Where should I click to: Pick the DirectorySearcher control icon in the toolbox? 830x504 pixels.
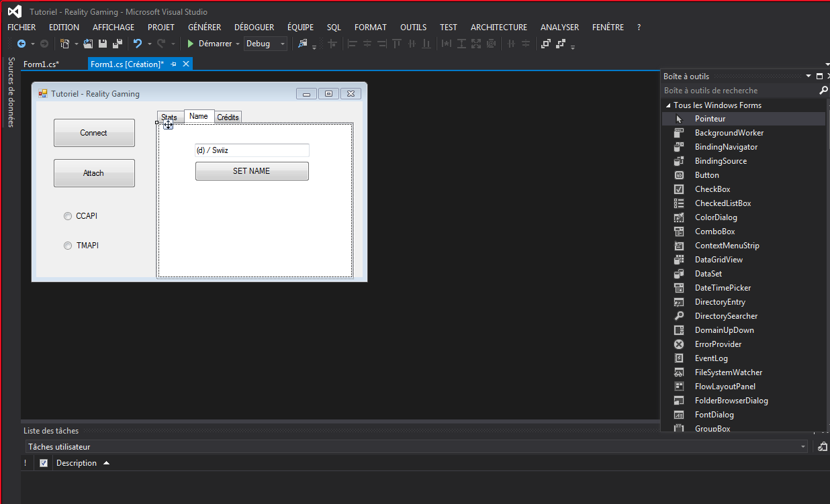click(x=679, y=316)
